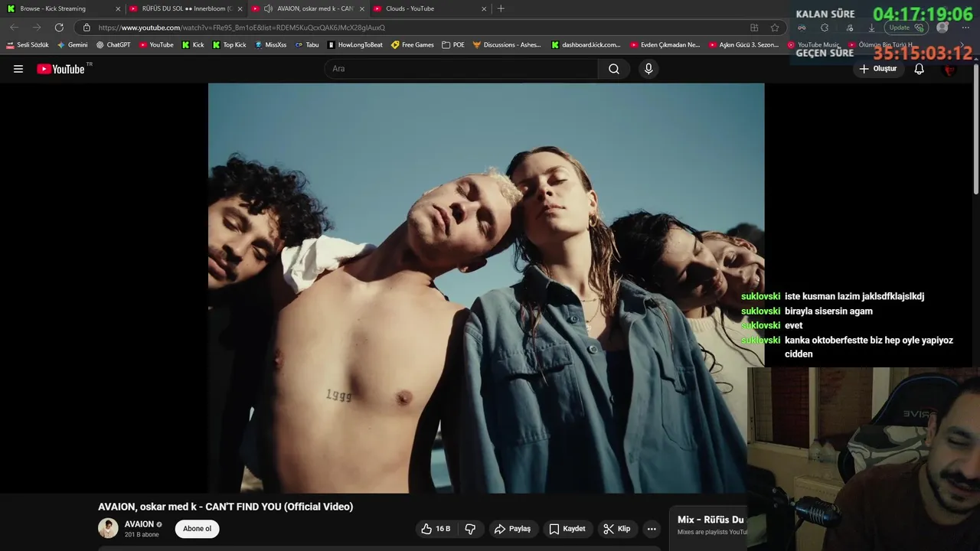Click video title CAN'T FIND YOU
The image size is (980, 551).
coord(225,507)
